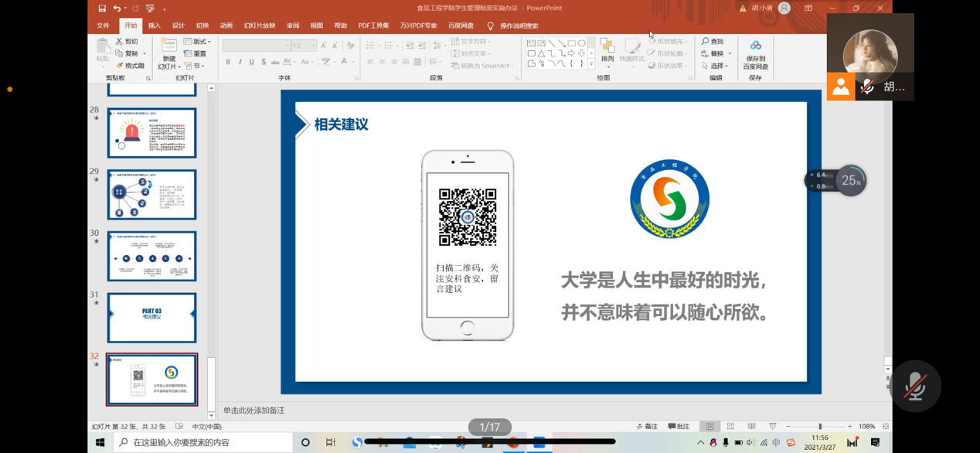Switch to the Slide Show (幻灯片放映) tab
The height and width of the screenshot is (453, 980).
pyautogui.click(x=260, y=26)
